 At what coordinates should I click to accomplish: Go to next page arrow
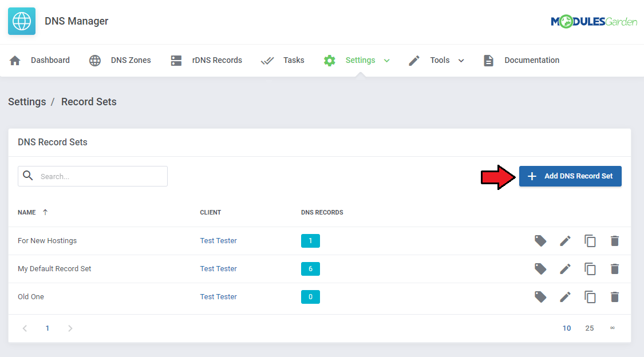point(70,328)
